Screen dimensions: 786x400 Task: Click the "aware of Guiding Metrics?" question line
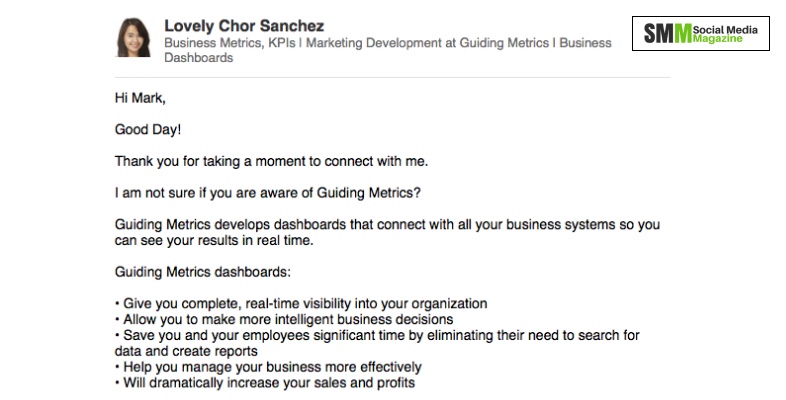pyautogui.click(x=265, y=192)
